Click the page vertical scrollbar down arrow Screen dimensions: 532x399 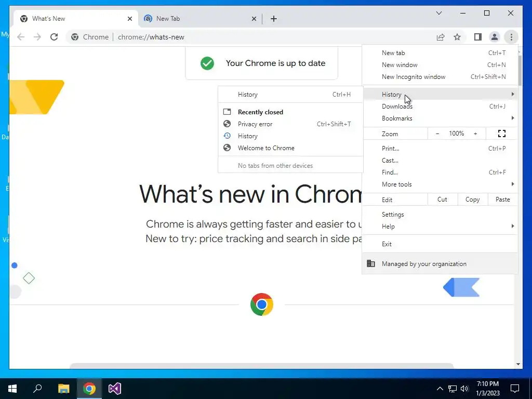pos(518,364)
